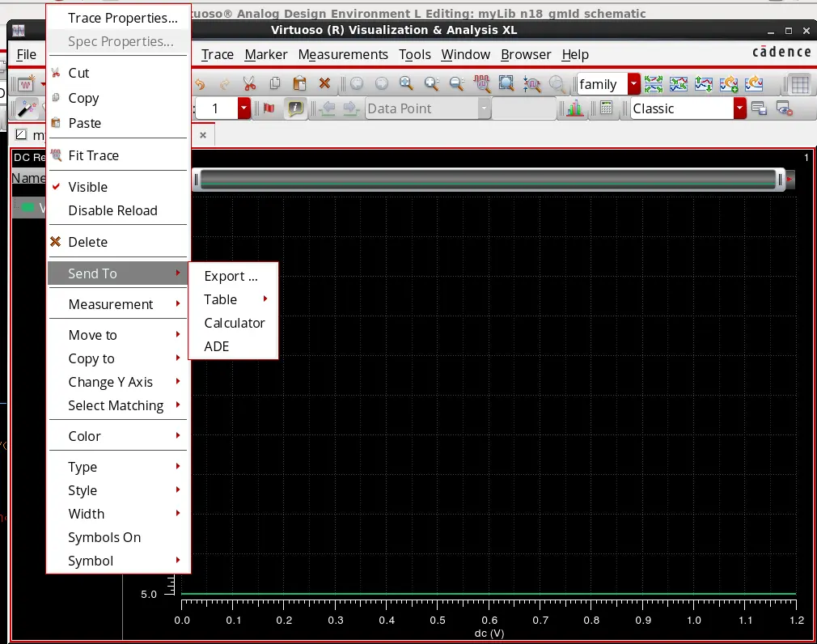Click the vertical zoom axis icon

pos(531,84)
